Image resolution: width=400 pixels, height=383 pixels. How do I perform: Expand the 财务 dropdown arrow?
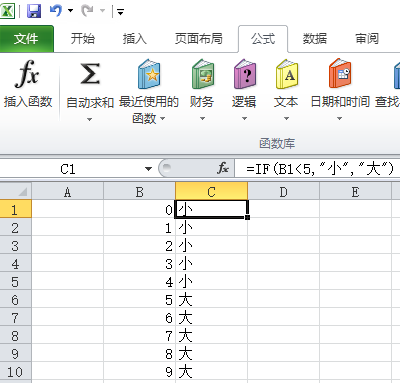(202, 119)
